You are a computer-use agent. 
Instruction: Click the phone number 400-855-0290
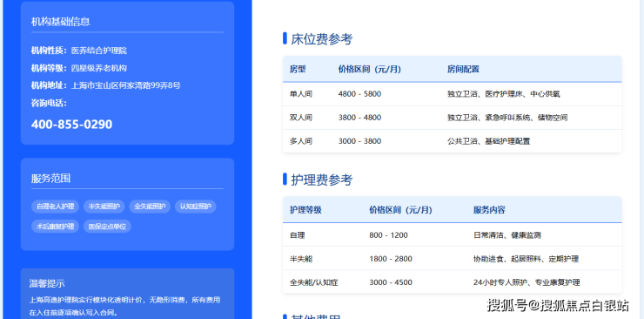click(x=71, y=125)
